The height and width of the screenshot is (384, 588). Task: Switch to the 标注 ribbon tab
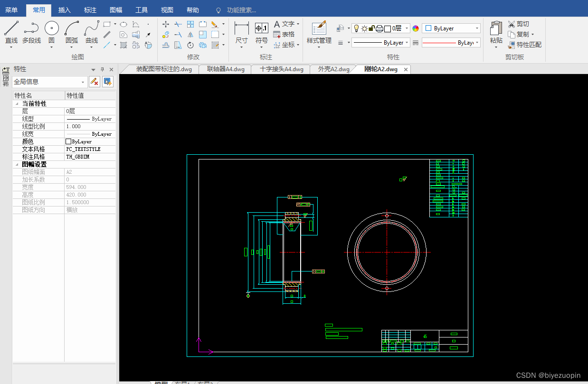pos(90,9)
